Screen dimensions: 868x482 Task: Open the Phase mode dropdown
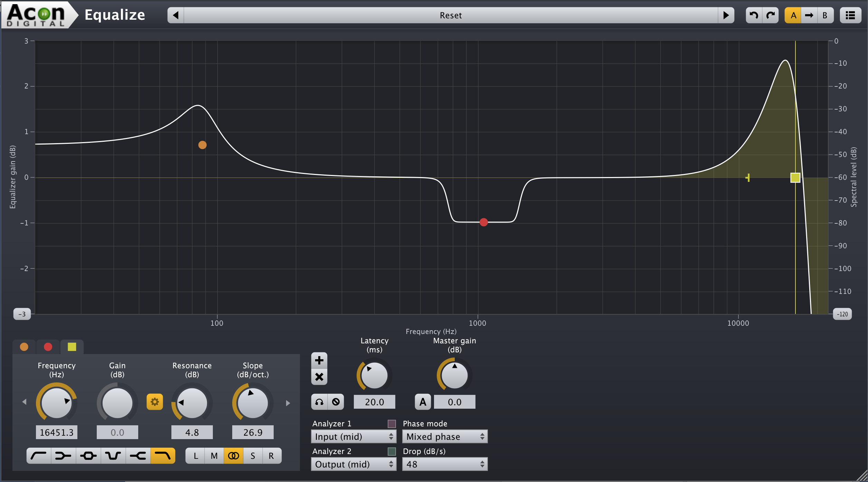click(445, 436)
